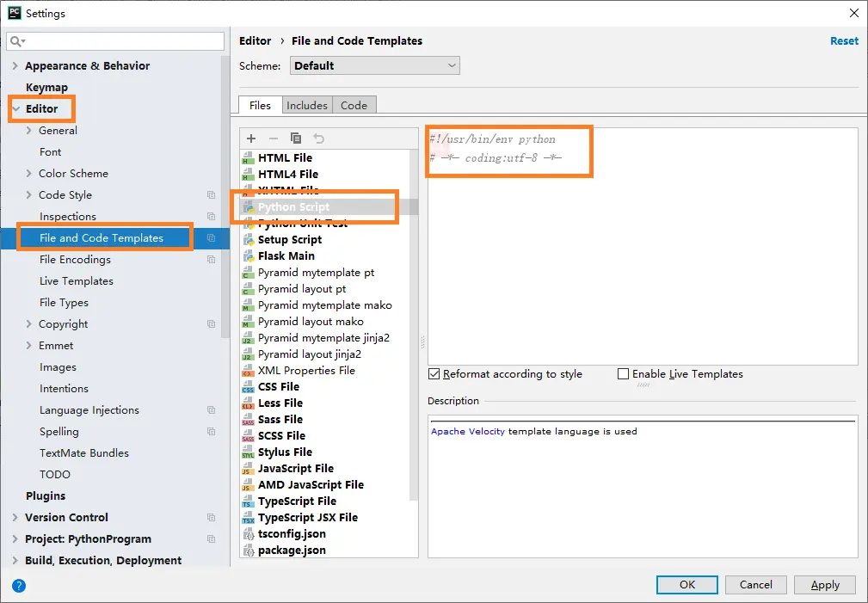The image size is (868, 603).
Task: Uncheck Reformat according to style
Action: pyautogui.click(x=434, y=374)
